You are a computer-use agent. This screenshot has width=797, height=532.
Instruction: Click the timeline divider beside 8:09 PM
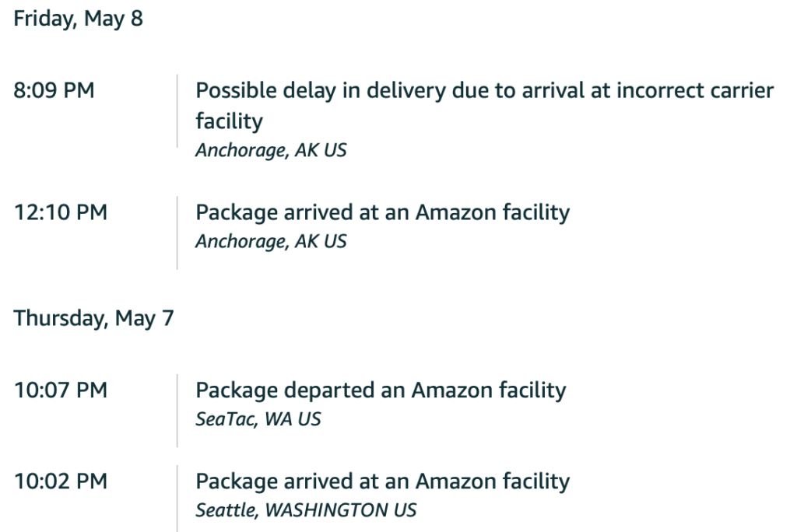click(x=177, y=110)
